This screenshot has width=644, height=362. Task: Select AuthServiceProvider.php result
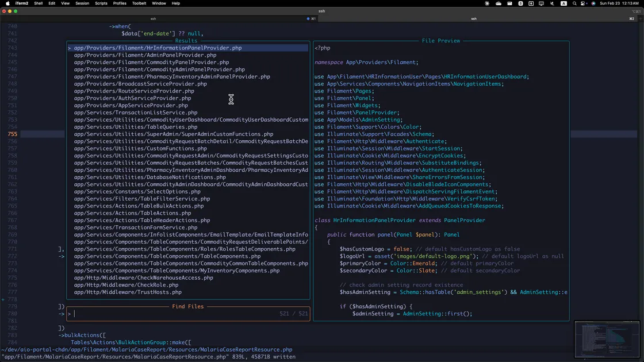coord(132,98)
